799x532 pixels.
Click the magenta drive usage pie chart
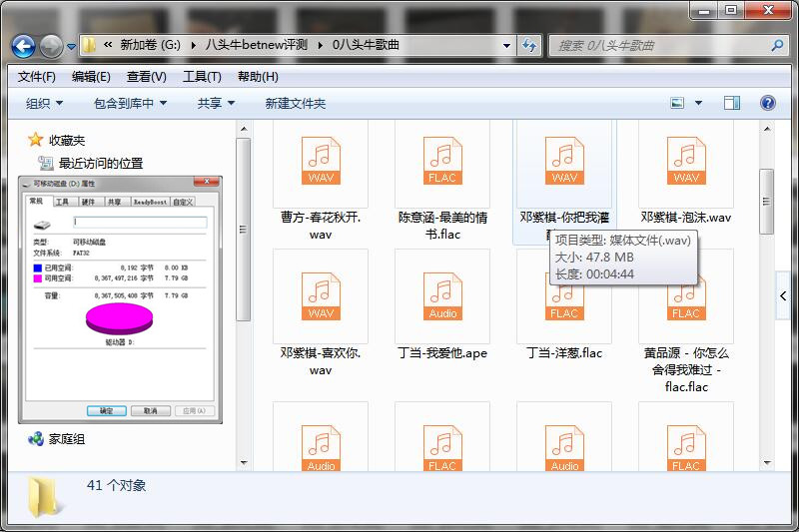point(119,318)
